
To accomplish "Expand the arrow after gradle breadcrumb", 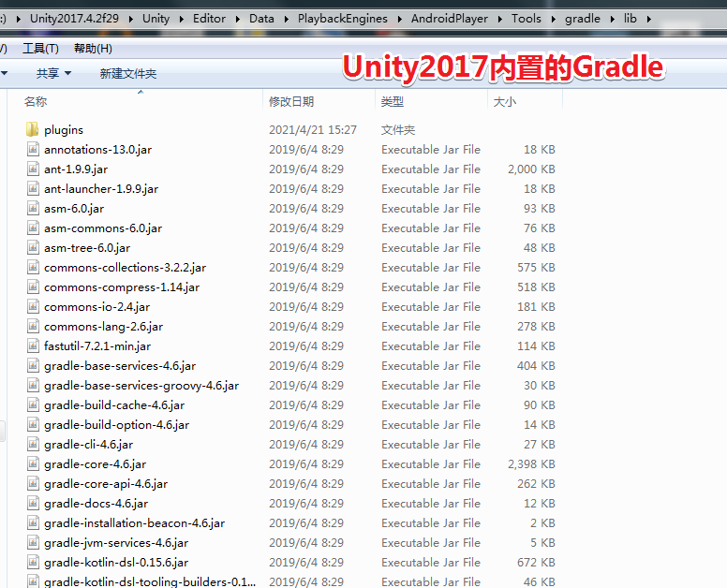I will pos(612,19).
